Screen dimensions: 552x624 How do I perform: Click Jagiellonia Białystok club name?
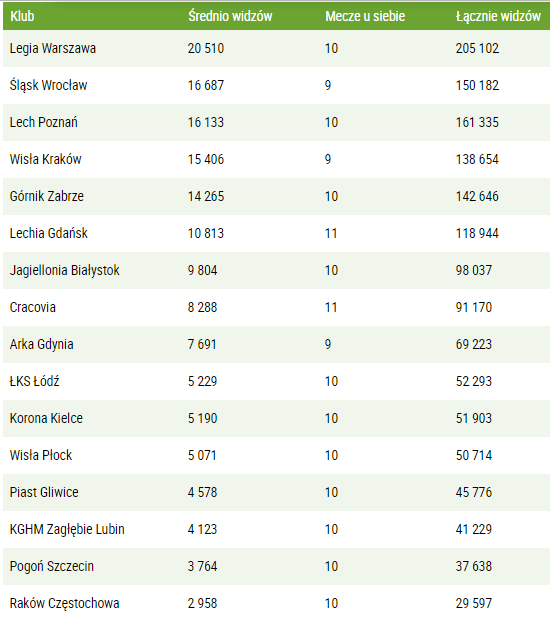click(x=64, y=271)
